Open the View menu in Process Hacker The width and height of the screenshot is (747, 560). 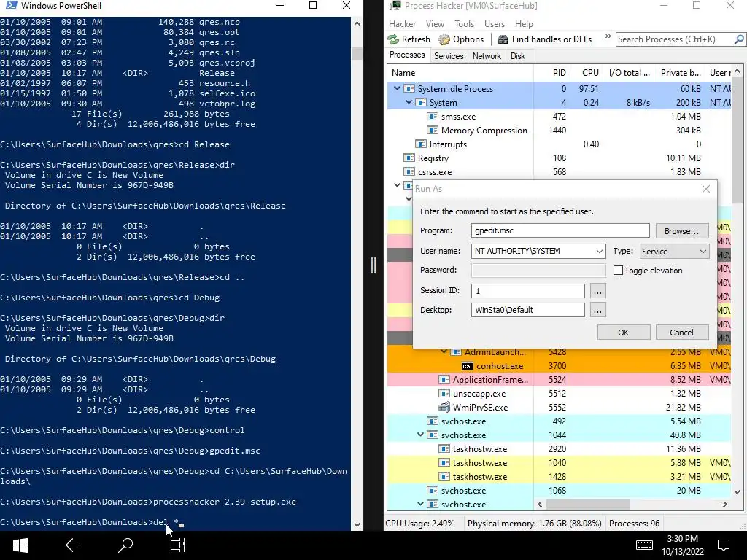coord(435,24)
